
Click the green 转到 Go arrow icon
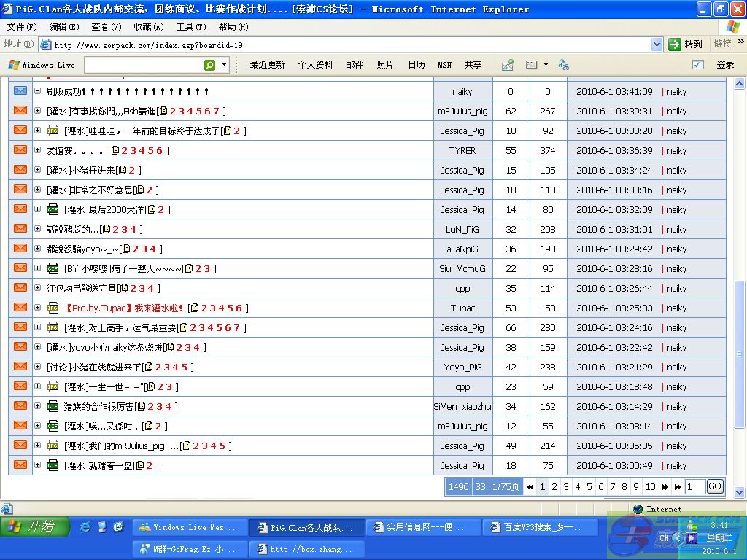(675, 44)
